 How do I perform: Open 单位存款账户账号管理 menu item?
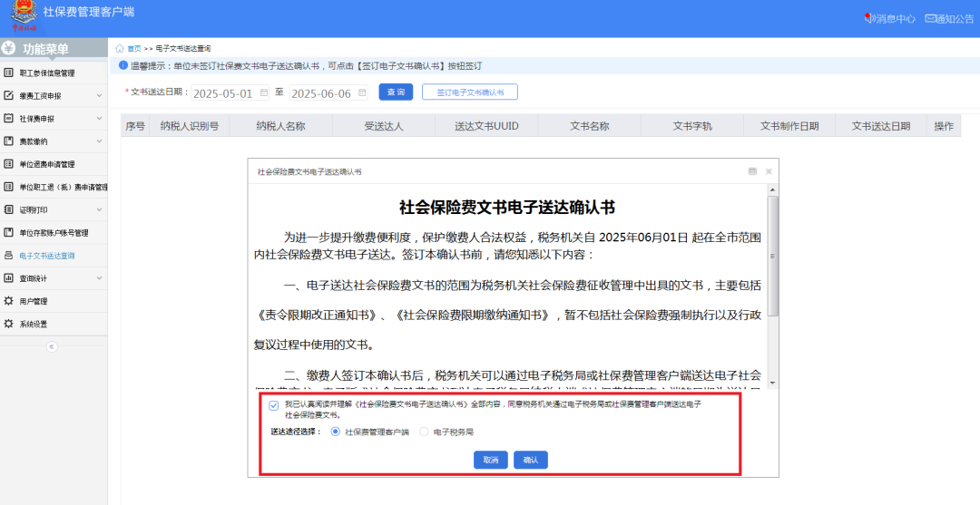(54, 233)
